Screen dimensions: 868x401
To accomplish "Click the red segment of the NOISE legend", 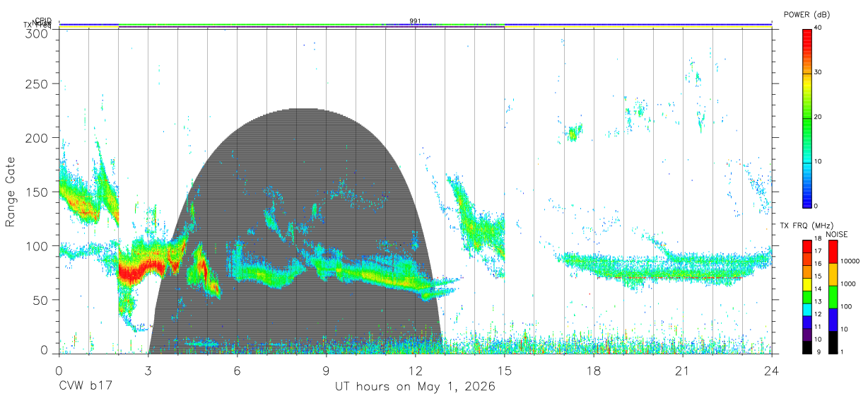I will [x=833, y=252].
